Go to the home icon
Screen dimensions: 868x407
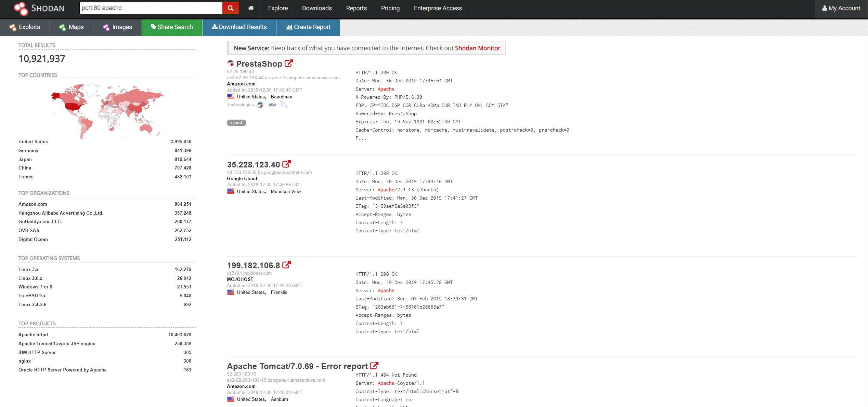[x=251, y=8]
